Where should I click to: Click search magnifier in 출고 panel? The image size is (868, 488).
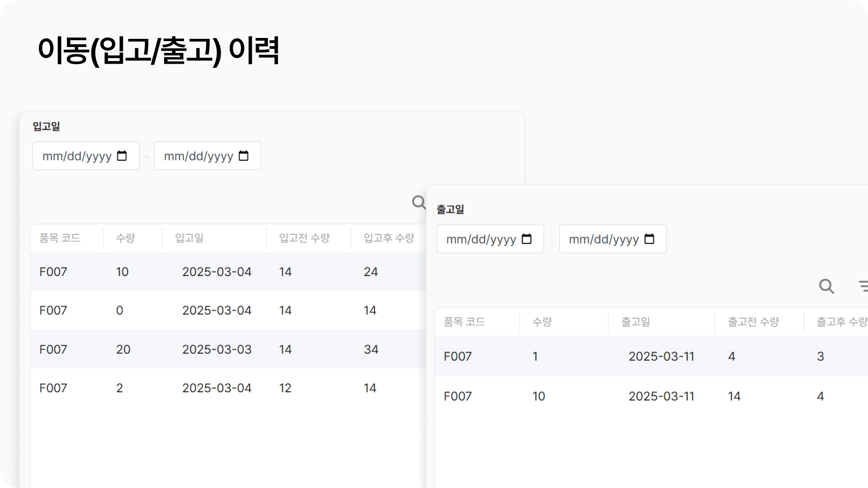click(x=827, y=286)
